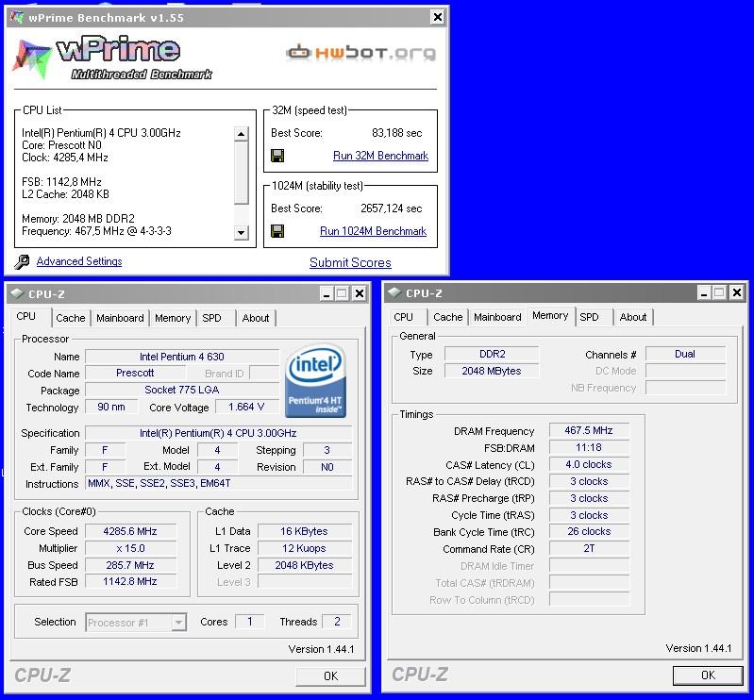Click the HWBOT.org logo

click(360, 53)
